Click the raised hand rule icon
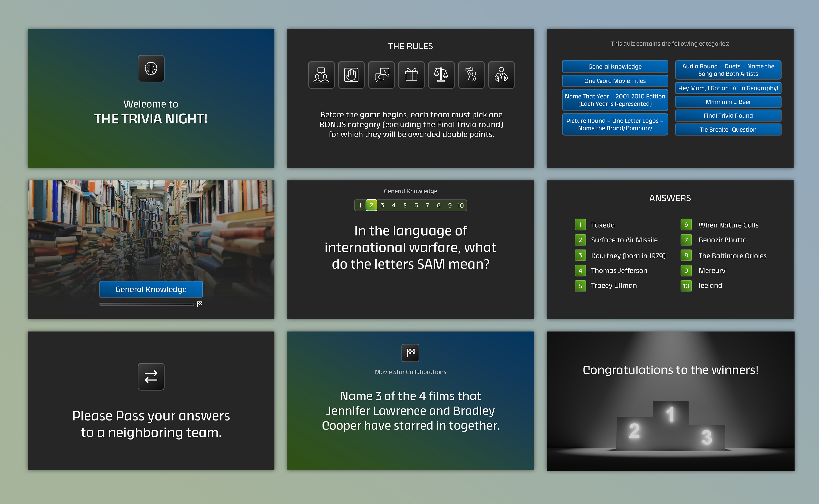 [x=351, y=75]
